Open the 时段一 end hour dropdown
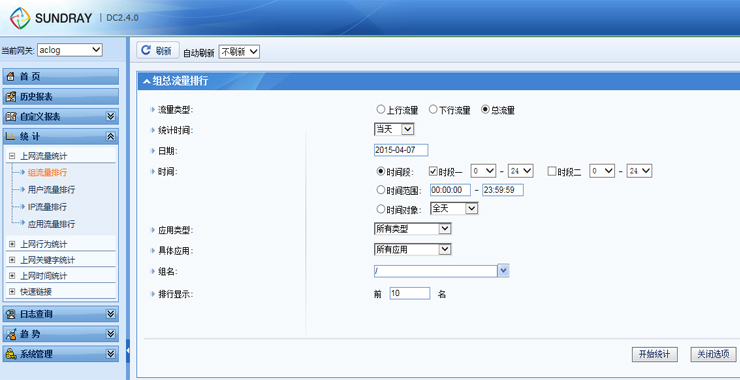This screenshot has height=380, width=740. [521, 171]
